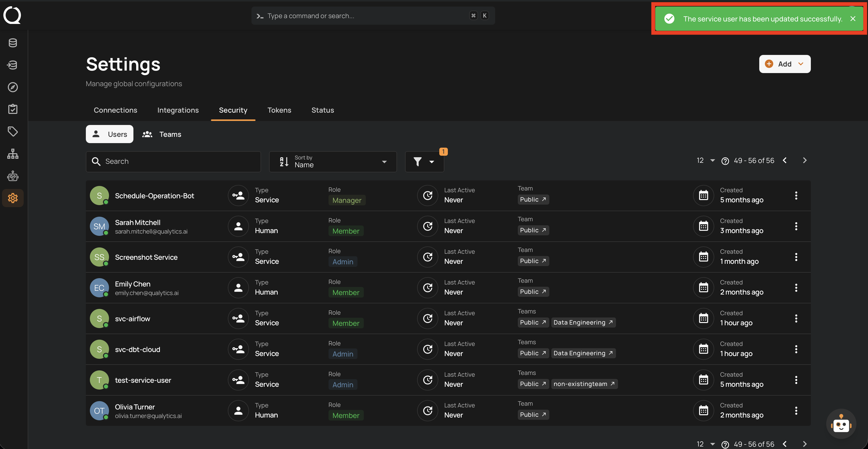Dismiss the success notification toast
Image resolution: width=868 pixels, height=449 pixels.
tap(853, 19)
